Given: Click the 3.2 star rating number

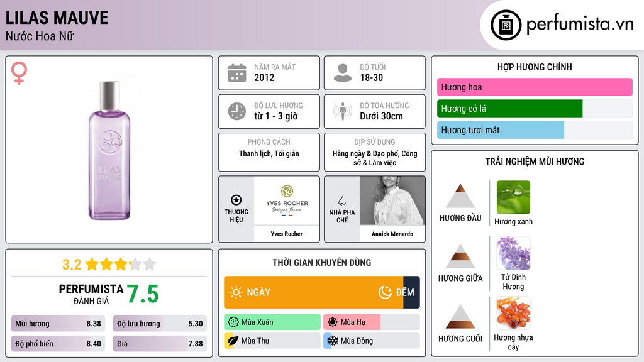Looking at the screenshot, I should (x=72, y=265).
